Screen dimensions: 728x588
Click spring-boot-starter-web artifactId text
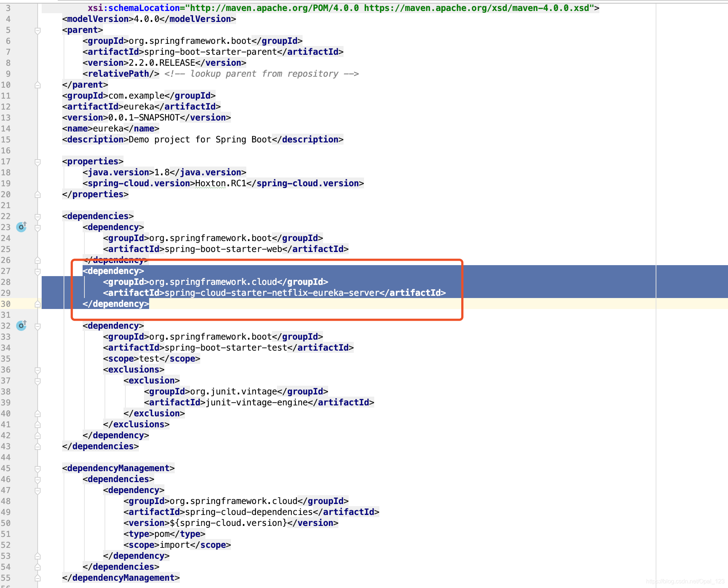(223, 249)
